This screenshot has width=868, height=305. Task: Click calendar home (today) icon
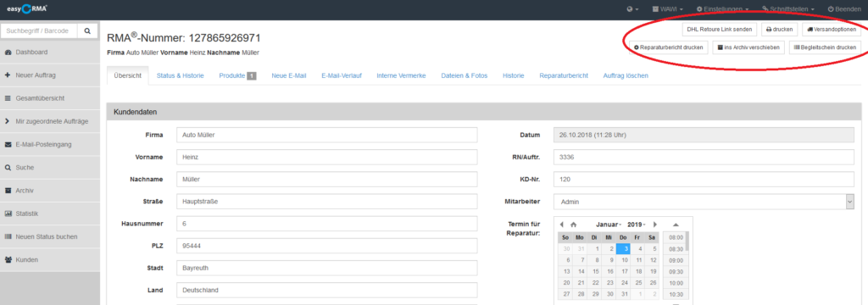(574, 225)
